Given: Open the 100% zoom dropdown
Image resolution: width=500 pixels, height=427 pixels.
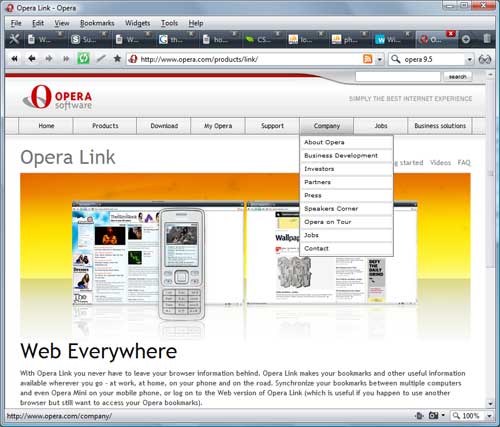Looking at the screenshot, I should point(489,416).
